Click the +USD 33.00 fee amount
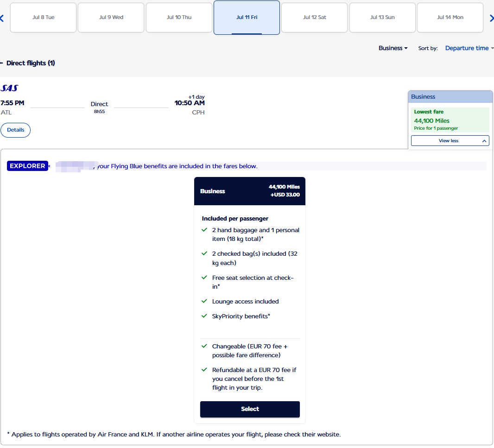 [285, 195]
